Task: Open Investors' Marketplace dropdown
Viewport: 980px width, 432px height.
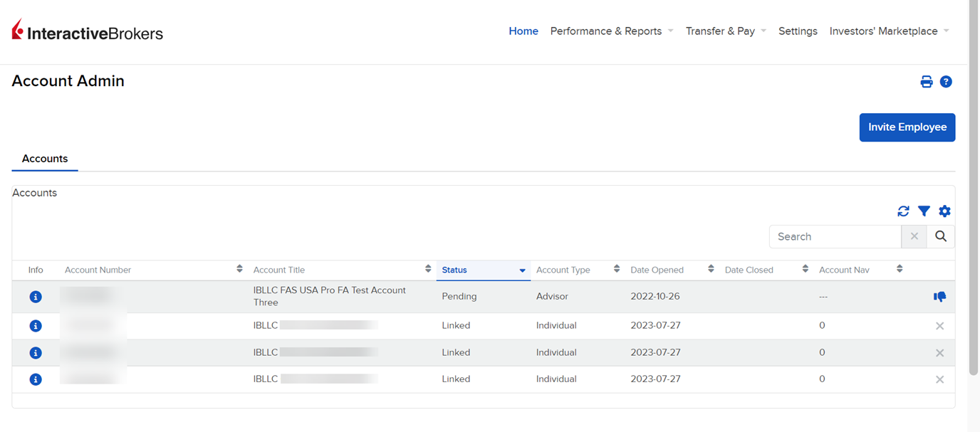Action: click(x=889, y=31)
